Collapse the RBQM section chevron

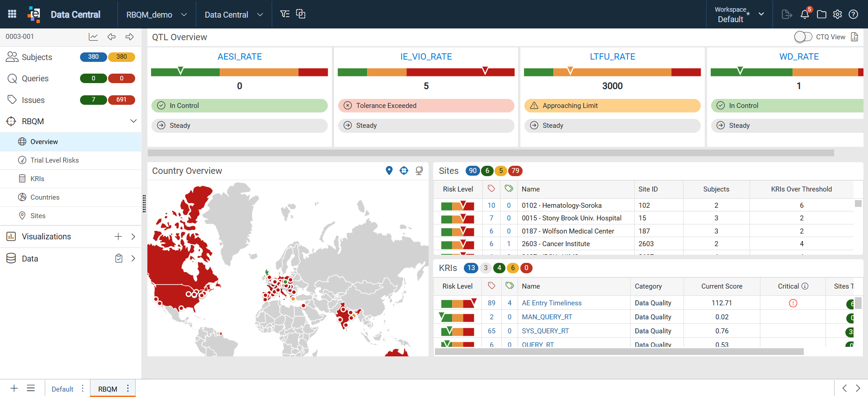(x=133, y=121)
